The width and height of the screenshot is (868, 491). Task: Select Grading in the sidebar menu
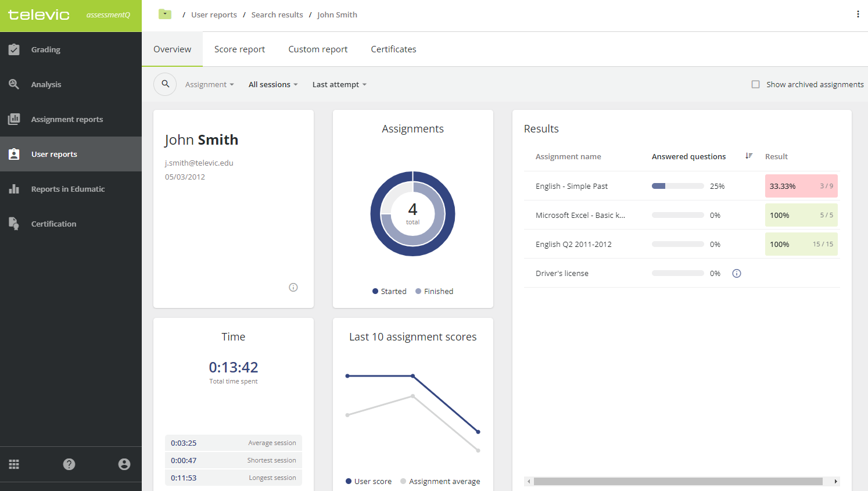point(71,49)
